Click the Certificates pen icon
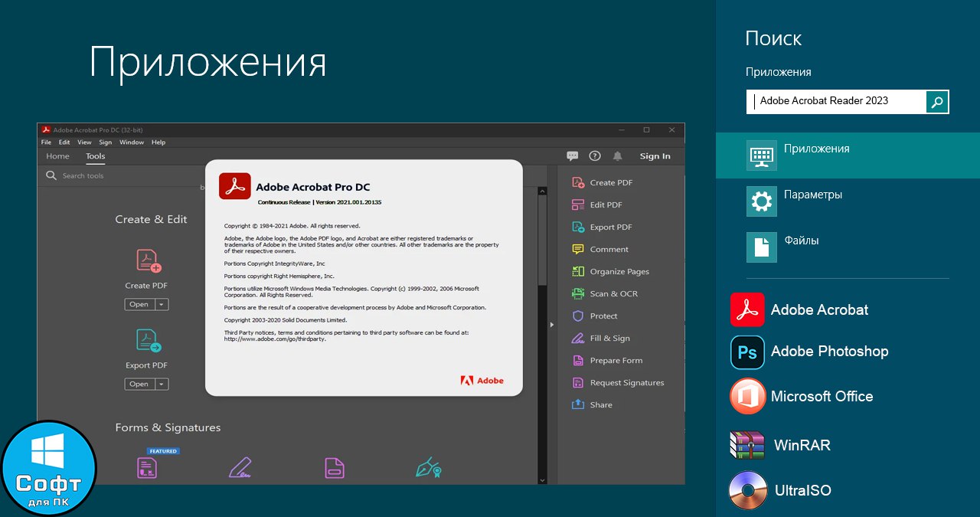The width and height of the screenshot is (980, 517). pyautogui.click(x=428, y=467)
